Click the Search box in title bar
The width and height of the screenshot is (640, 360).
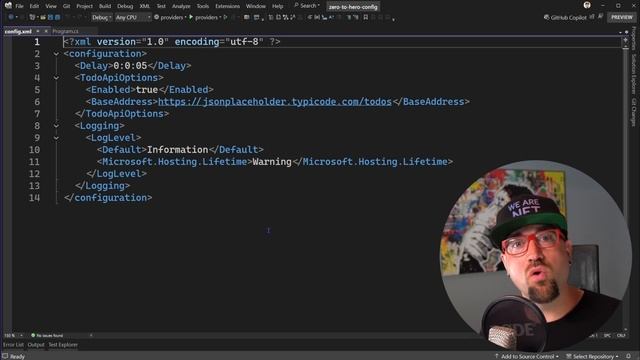click(307, 6)
